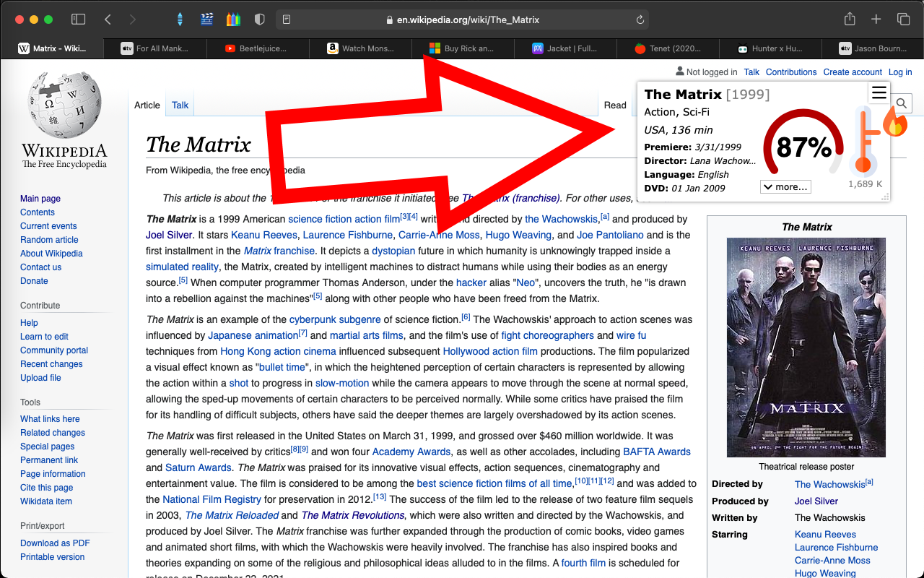Open the Random article link

tap(49, 240)
